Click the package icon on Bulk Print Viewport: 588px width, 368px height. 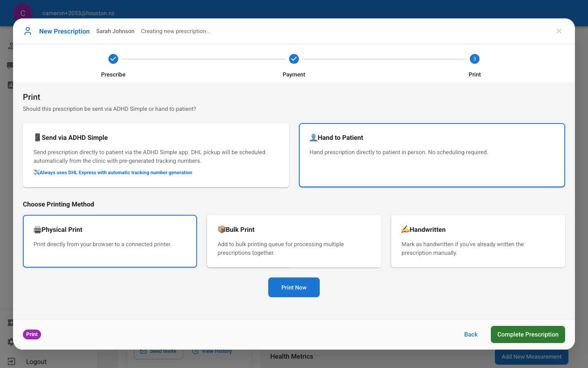pos(222,229)
